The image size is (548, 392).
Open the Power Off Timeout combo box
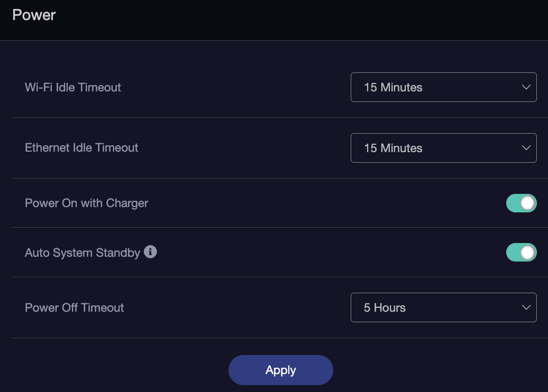click(x=443, y=307)
